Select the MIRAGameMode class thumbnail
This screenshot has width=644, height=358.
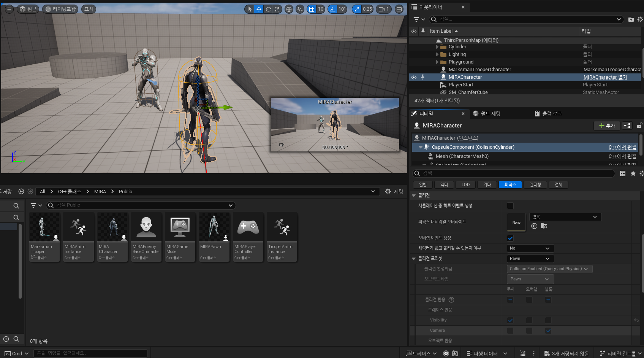click(x=180, y=227)
